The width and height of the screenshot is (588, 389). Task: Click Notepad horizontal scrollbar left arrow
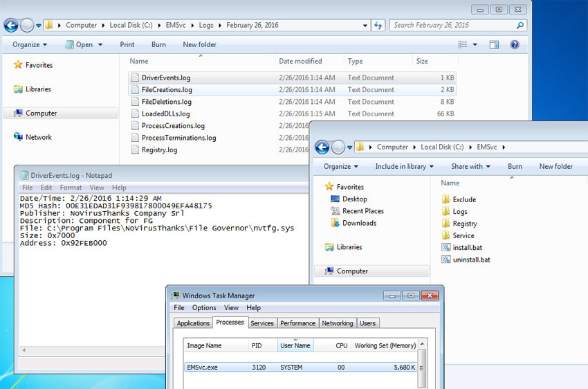point(24,350)
